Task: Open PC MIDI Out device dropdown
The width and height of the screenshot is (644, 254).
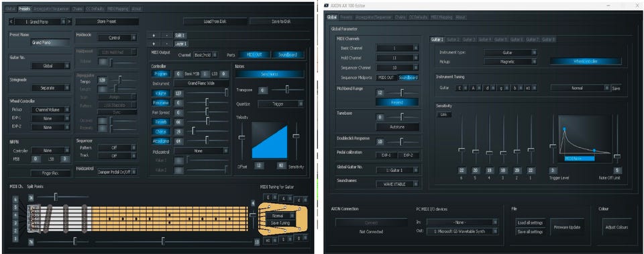Action: click(x=463, y=231)
